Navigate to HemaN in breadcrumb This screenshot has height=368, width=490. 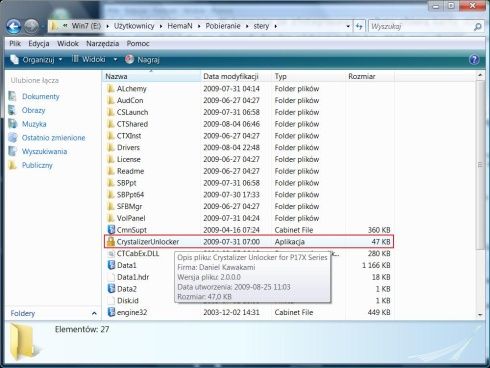180,26
